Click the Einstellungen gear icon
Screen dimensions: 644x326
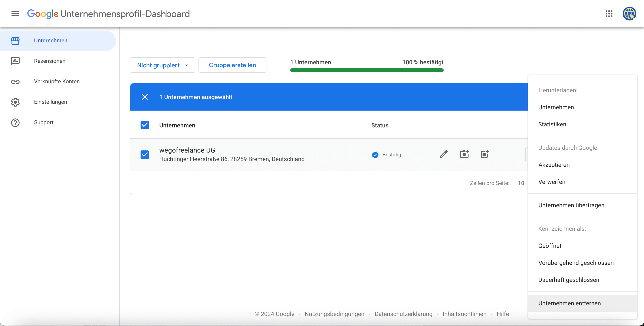[15, 102]
